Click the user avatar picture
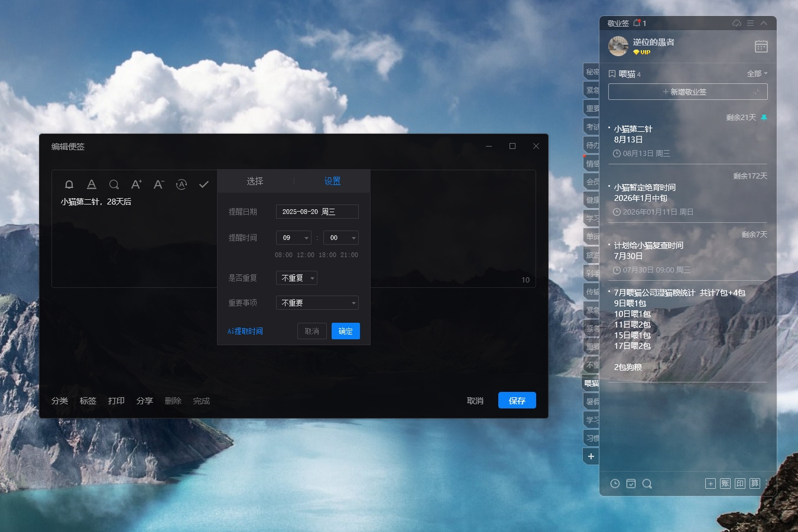Image resolution: width=798 pixels, height=532 pixels. click(618, 46)
